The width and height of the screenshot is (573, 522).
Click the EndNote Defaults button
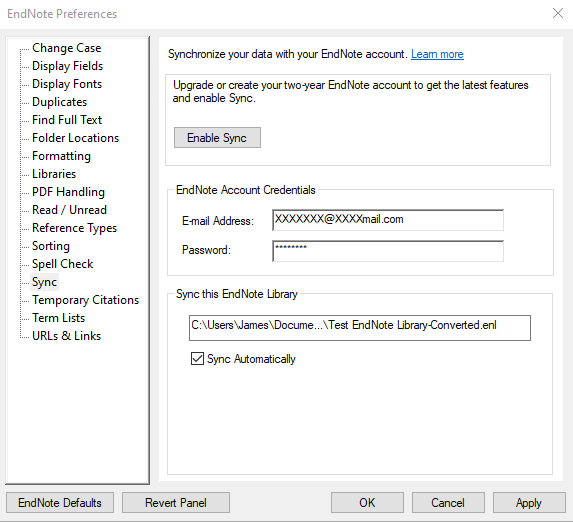(x=60, y=503)
